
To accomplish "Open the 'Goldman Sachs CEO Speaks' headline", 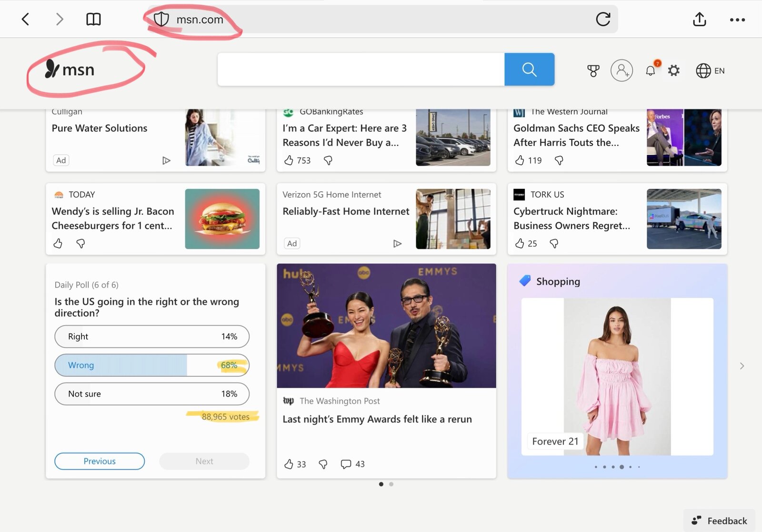I will (x=576, y=135).
